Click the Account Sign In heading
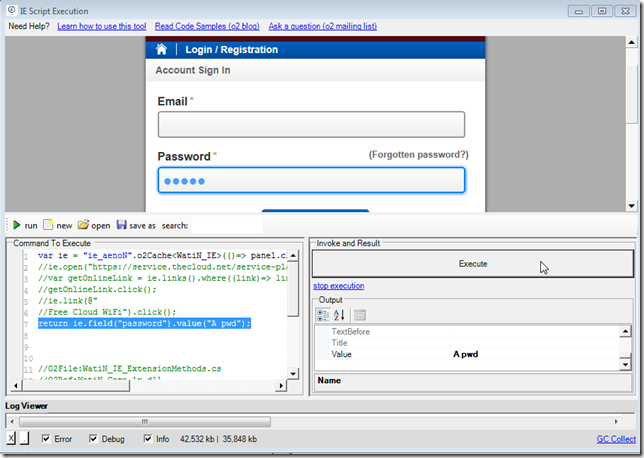Viewport: 644px width, 458px height. pyautogui.click(x=193, y=70)
